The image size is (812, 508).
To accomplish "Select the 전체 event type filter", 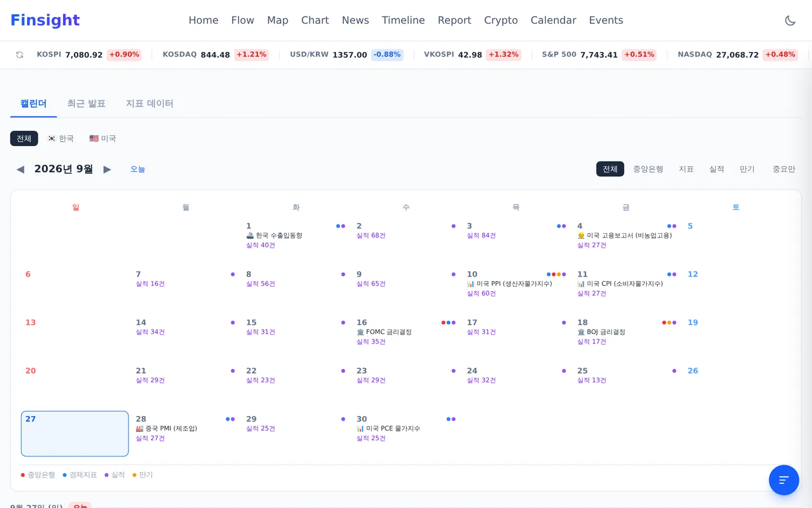I will [610, 169].
